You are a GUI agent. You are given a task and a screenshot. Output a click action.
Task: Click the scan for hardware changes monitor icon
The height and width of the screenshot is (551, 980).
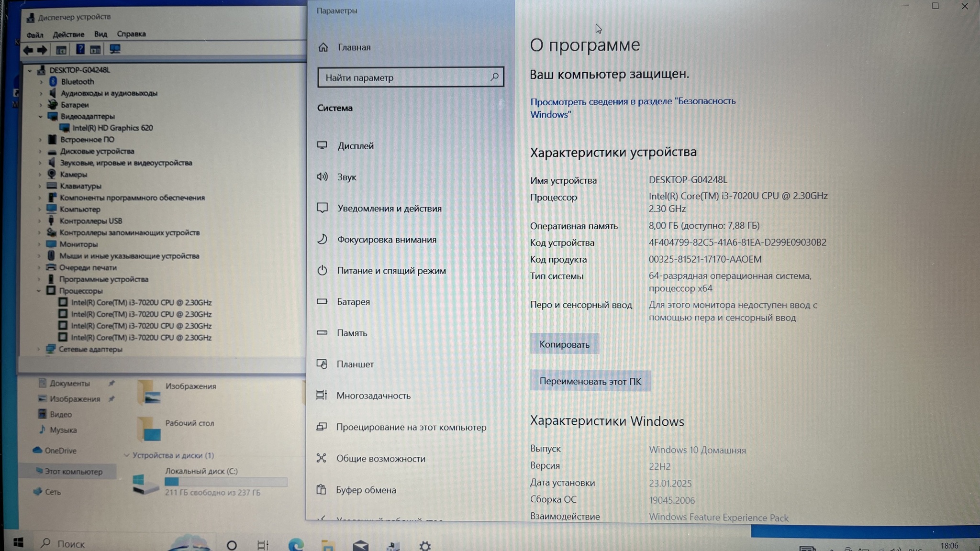(115, 49)
